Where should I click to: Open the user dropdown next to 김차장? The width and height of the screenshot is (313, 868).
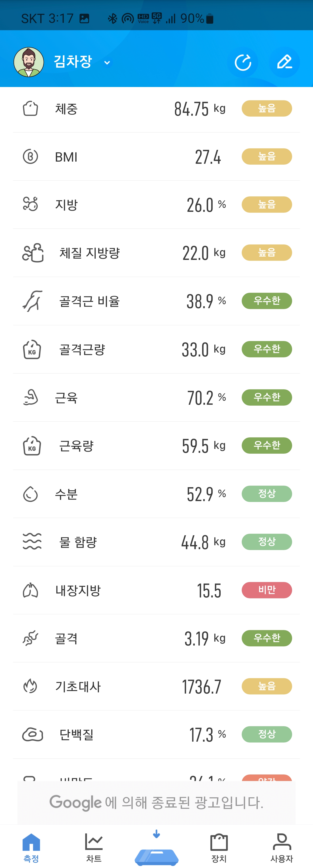coord(107,63)
